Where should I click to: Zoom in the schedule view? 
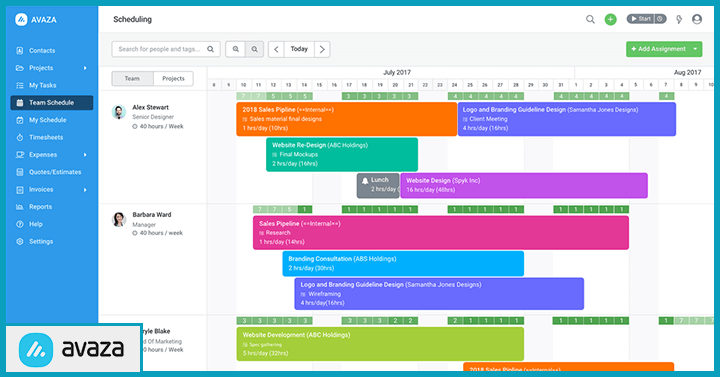tap(235, 49)
